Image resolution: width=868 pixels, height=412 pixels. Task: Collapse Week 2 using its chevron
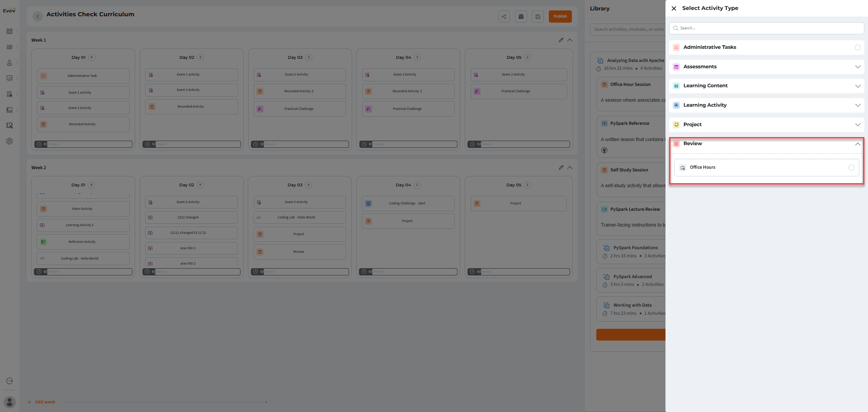click(x=570, y=167)
